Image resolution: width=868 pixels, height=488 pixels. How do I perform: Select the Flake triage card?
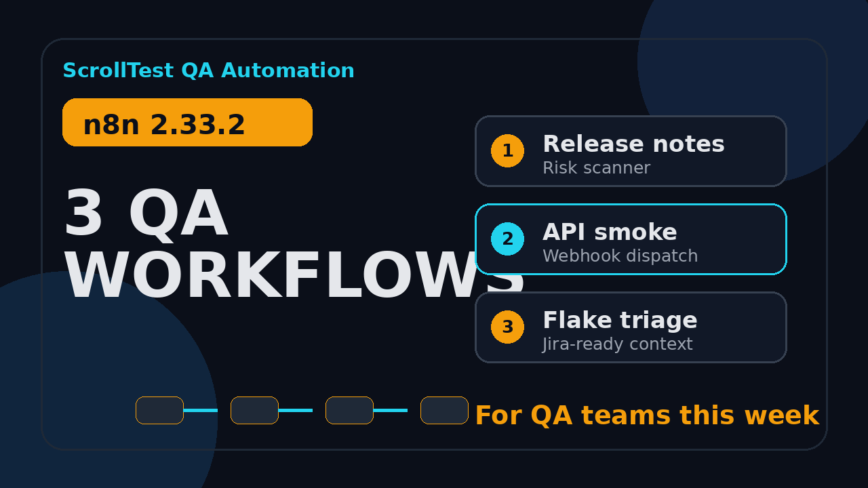631,327
